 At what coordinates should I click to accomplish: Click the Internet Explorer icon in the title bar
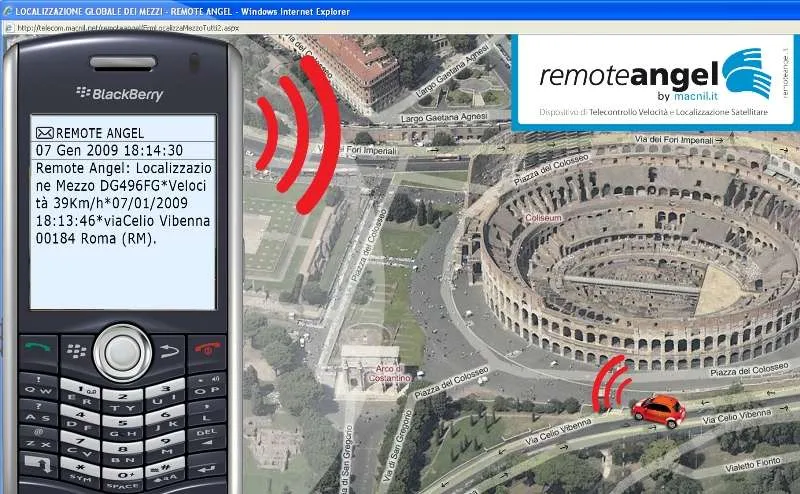click(x=8, y=11)
